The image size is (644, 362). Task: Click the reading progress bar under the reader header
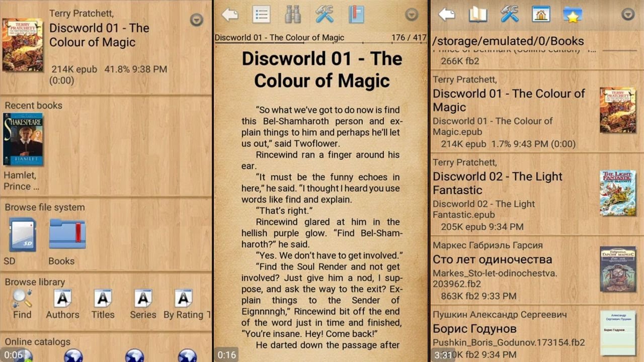tap(320, 43)
